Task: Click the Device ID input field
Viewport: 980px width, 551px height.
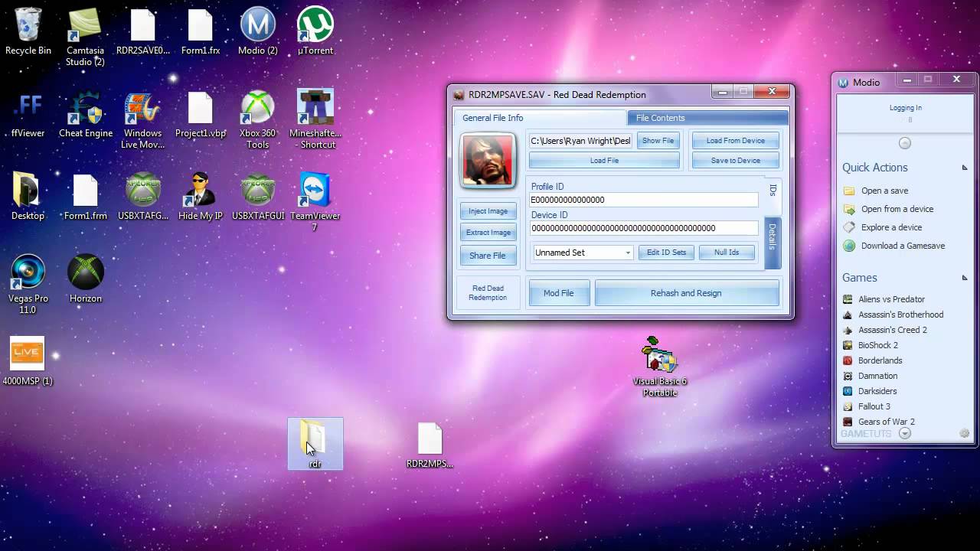Action: pos(644,228)
